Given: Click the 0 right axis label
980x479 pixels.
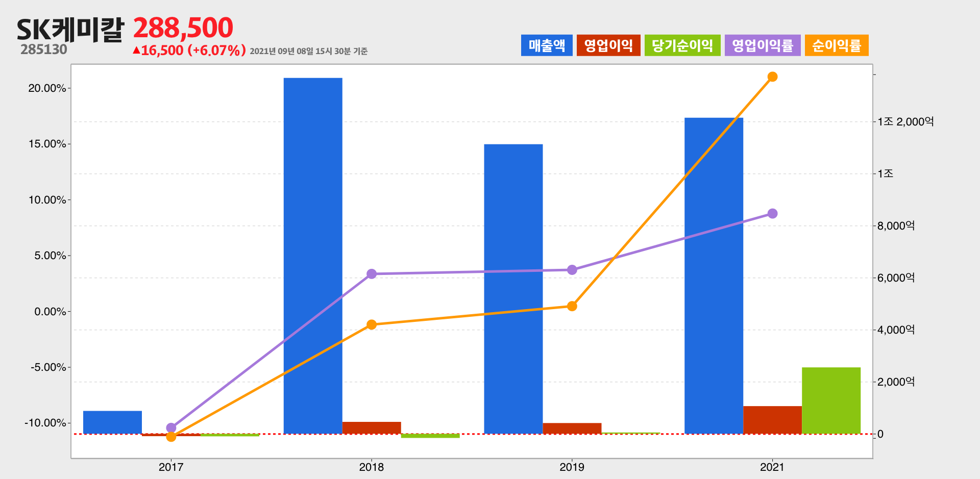Looking at the screenshot, I should click(880, 435).
